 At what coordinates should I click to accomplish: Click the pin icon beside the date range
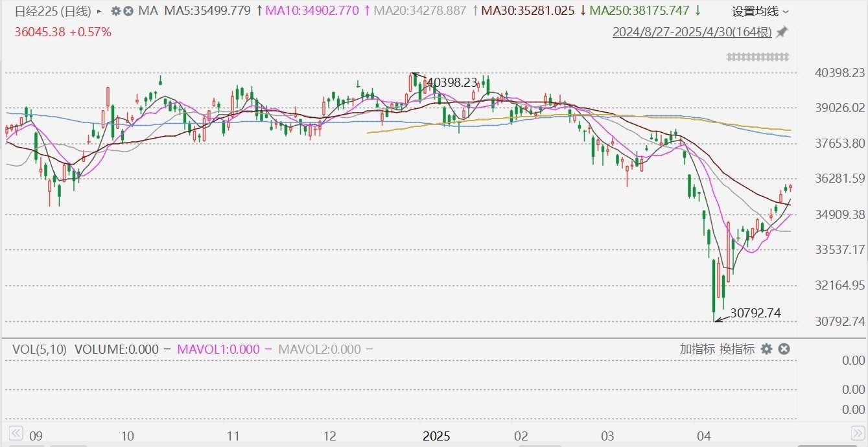[782, 32]
